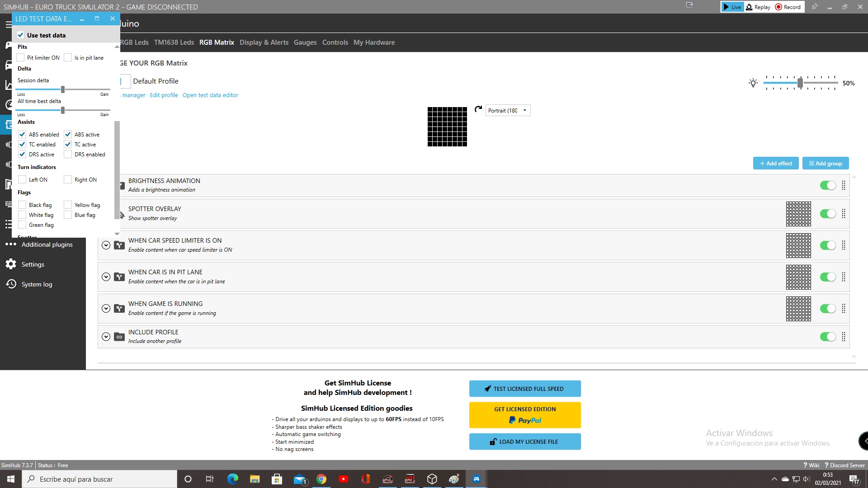Click the compact window mode icon in title bar
Image resolution: width=868 pixels, height=488 pixels.
(689, 5)
